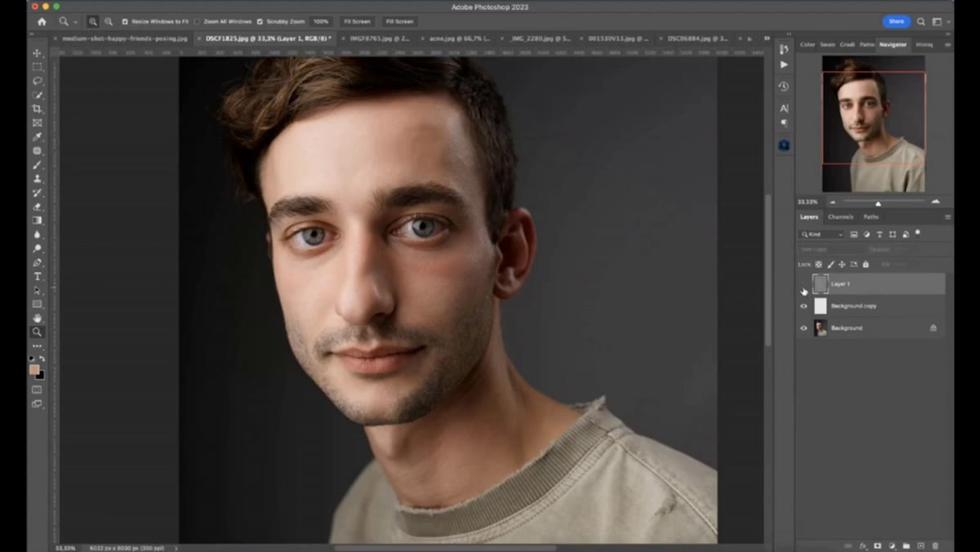Viewport: 980px width, 552px height.
Task: Select the History Brush tool
Action: tap(37, 193)
